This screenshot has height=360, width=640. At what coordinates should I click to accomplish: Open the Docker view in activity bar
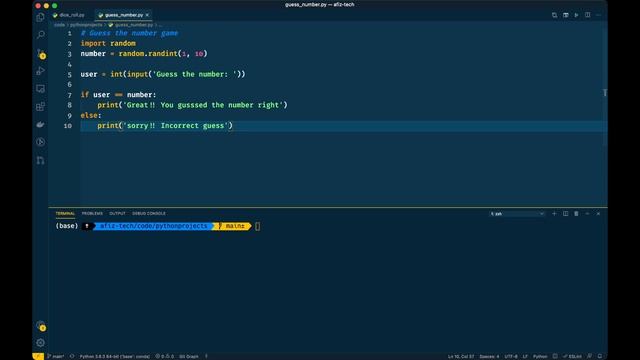[40, 124]
